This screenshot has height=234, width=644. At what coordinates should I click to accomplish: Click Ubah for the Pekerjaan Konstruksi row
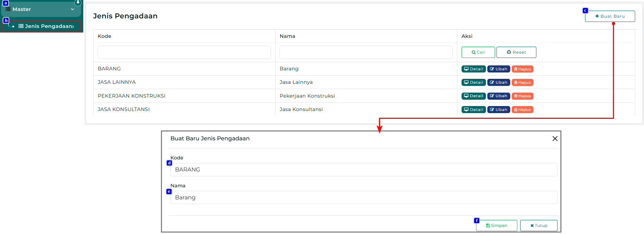click(x=499, y=96)
